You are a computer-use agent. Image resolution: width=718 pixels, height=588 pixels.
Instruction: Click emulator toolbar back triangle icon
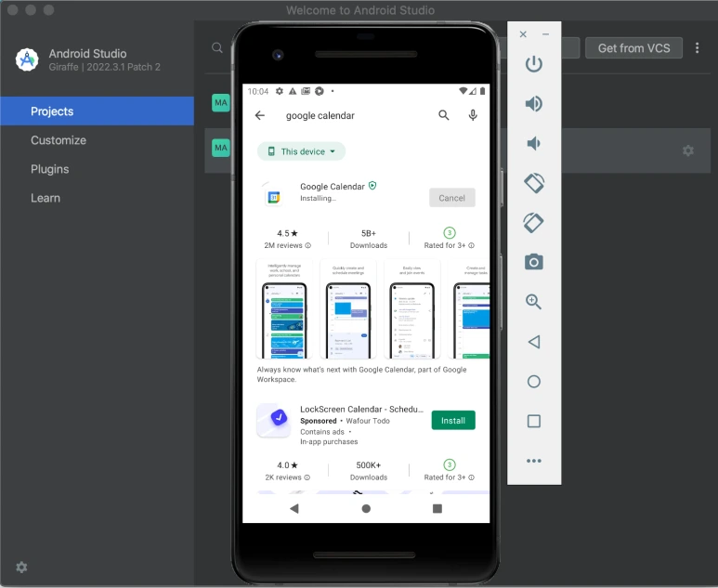tap(533, 342)
